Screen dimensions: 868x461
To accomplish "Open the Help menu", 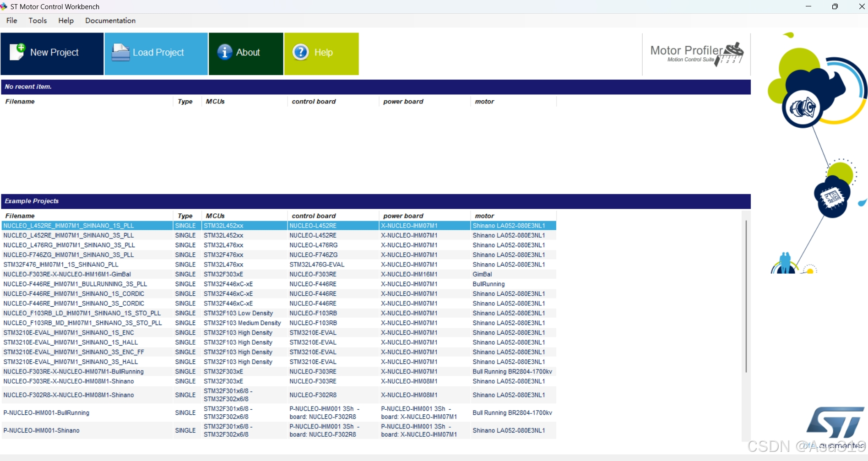I will click(x=66, y=21).
